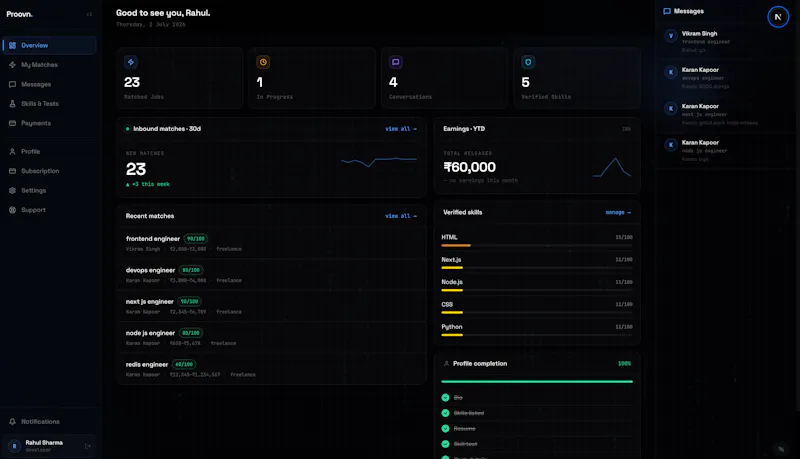Click the Payments card icon
This screenshot has height=459, width=800.
tap(12, 123)
